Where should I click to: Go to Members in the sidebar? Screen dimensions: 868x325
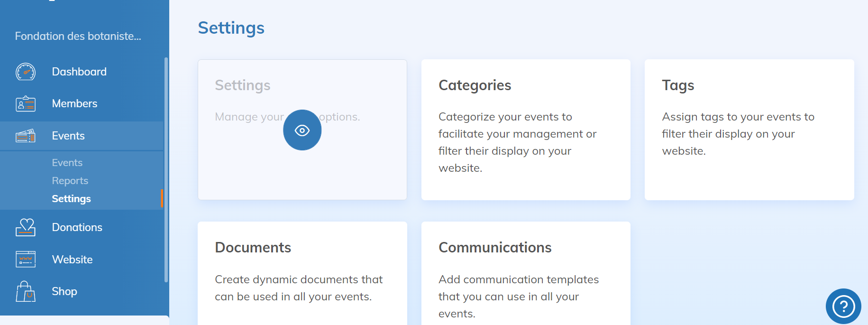click(x=74, y=103)
